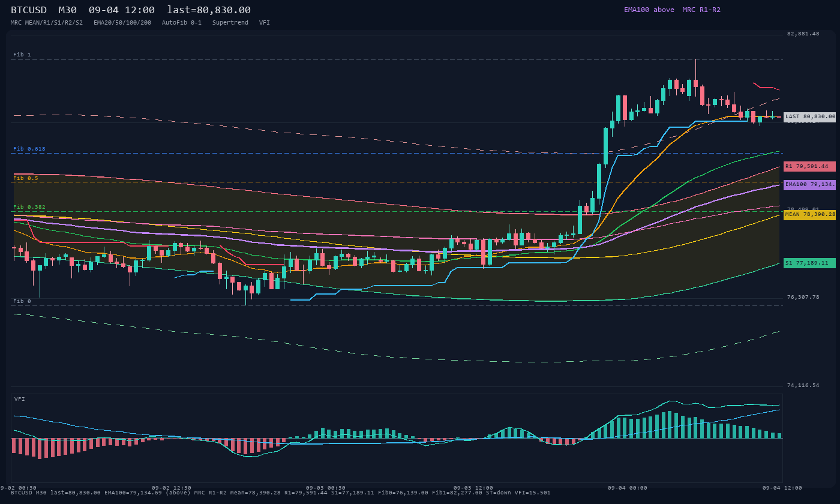The image size is (840, 504).
Task: Click the '09-02 12:30' time axis label
Action: tap(172, 488)
